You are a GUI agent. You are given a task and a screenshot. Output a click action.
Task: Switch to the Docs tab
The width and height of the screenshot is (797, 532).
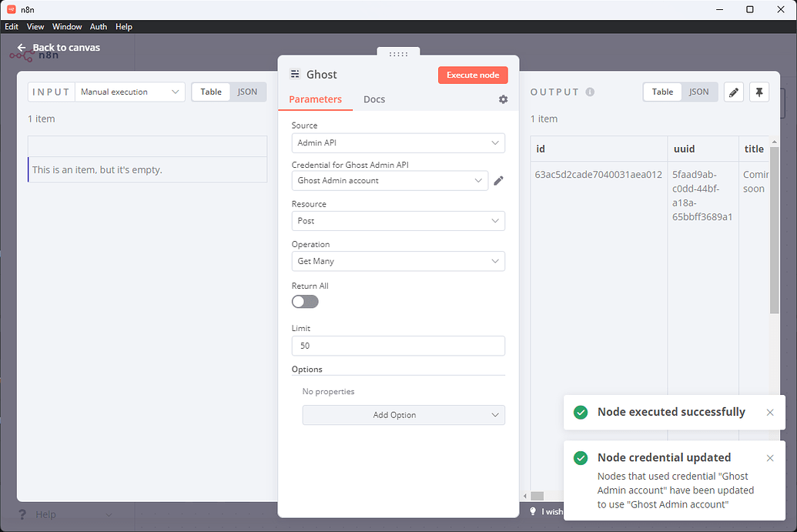coord(374,99)
